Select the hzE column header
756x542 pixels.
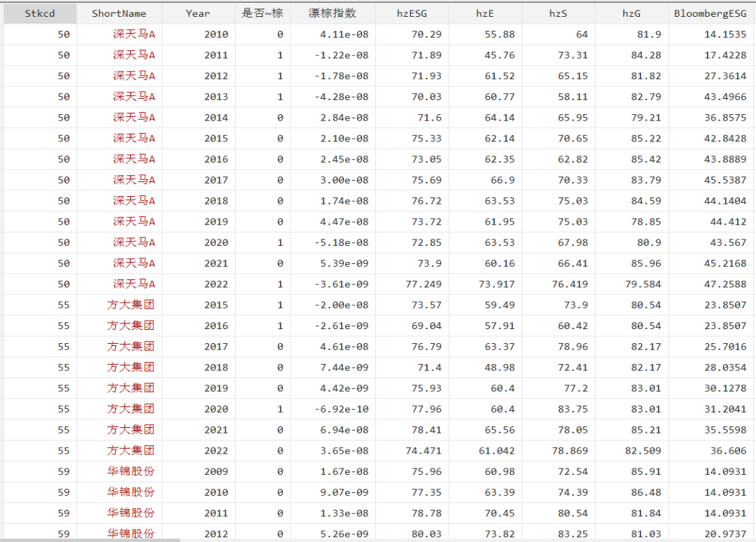point(485,13)
